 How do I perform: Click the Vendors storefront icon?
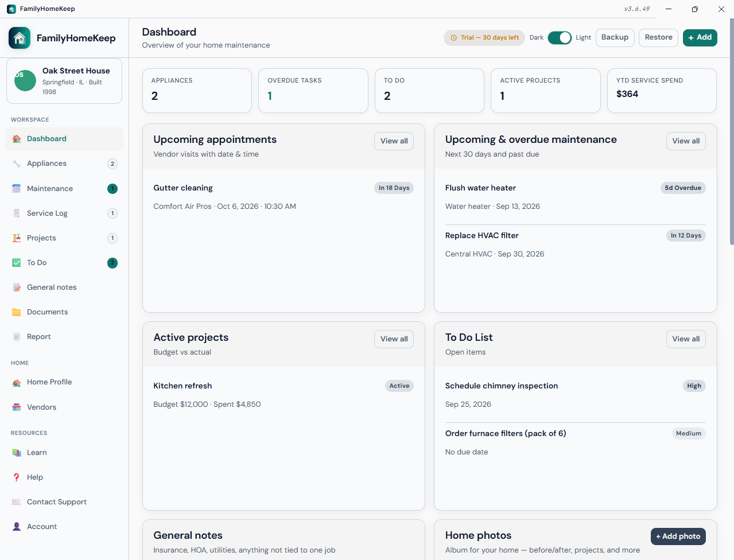(x=17, y=407)
